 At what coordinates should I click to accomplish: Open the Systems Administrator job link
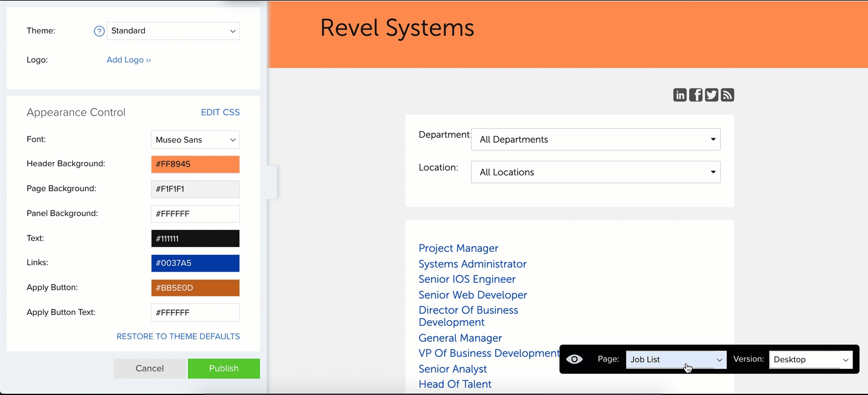472,264
